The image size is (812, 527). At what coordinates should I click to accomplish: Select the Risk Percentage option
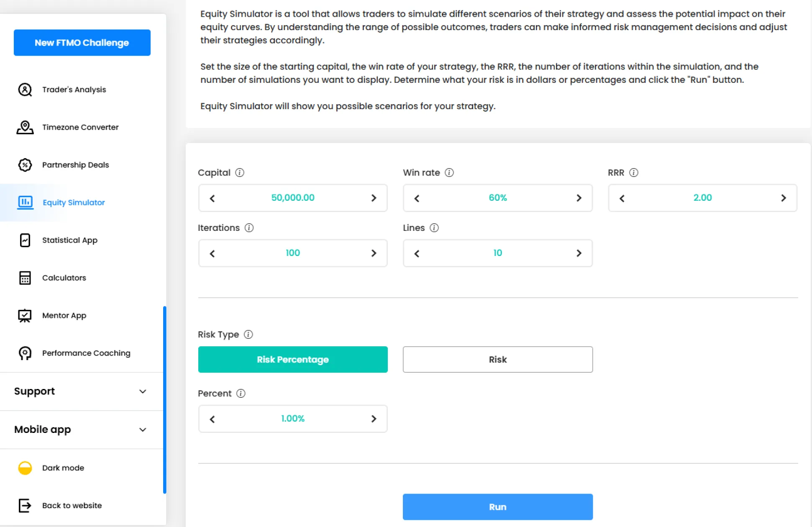point(293,359)
